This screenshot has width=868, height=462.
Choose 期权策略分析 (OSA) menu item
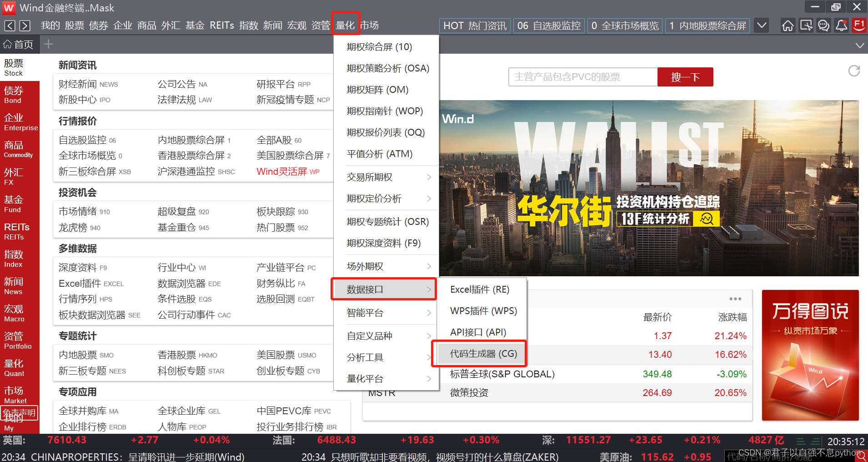point(386,68)
